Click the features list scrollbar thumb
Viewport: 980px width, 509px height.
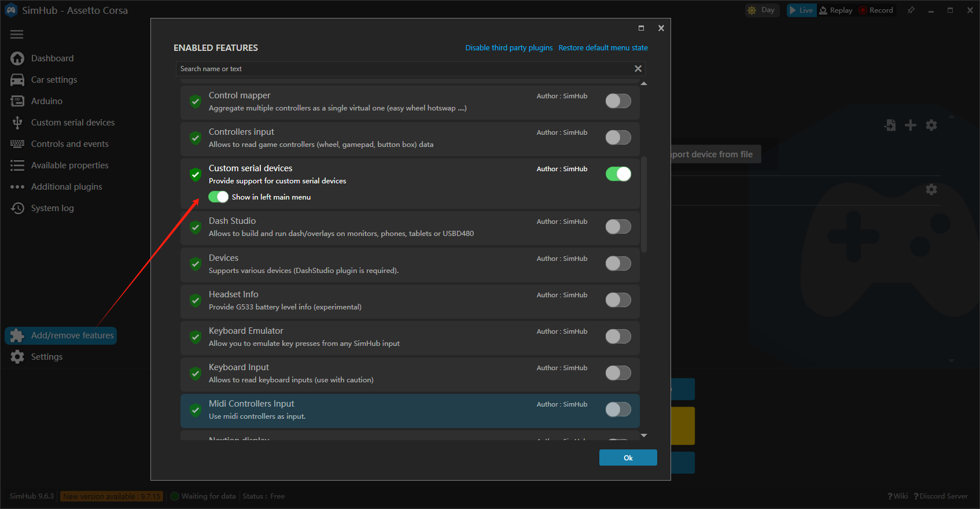644,204
